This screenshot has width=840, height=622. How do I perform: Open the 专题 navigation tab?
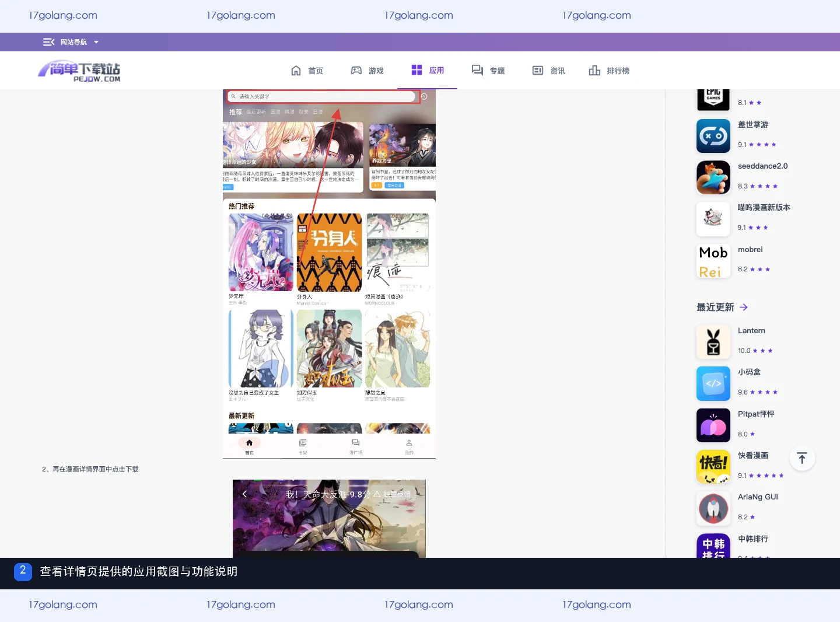[x=488, y=71]
